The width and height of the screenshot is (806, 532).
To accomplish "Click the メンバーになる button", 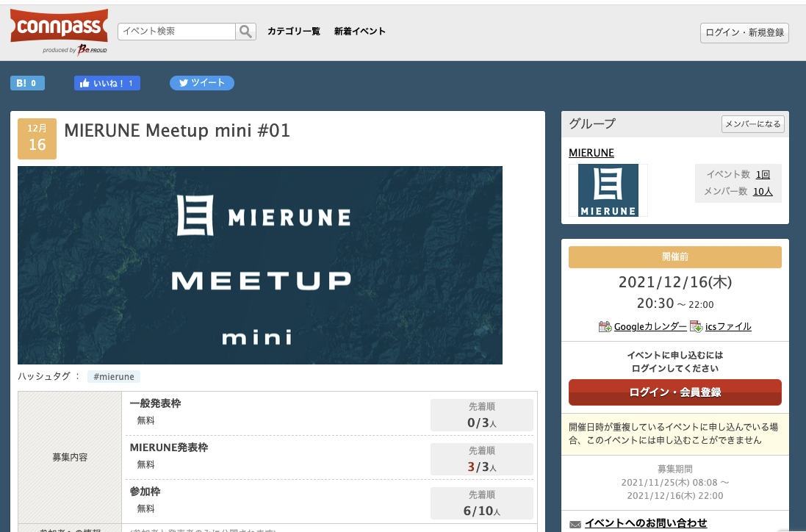I will pos(752,123).
